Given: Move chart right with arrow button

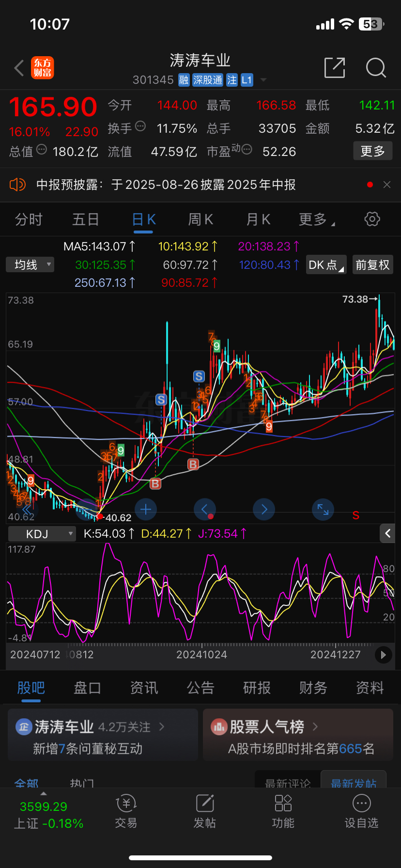Looking at the screenshot, I should (x=264, y=509).
